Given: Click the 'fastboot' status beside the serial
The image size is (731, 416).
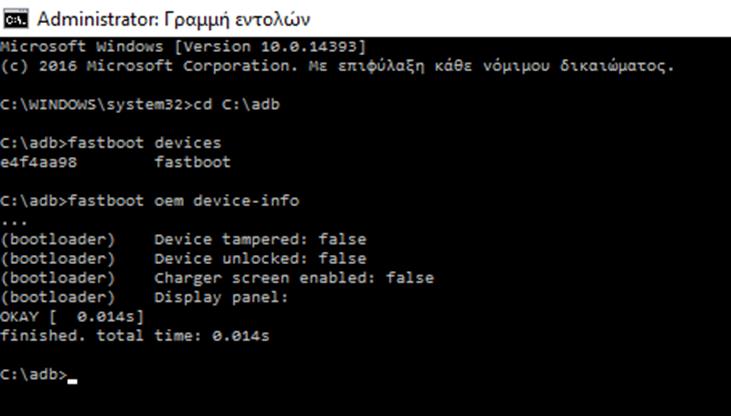Looking at the screenshot, I should click(192, 161).
